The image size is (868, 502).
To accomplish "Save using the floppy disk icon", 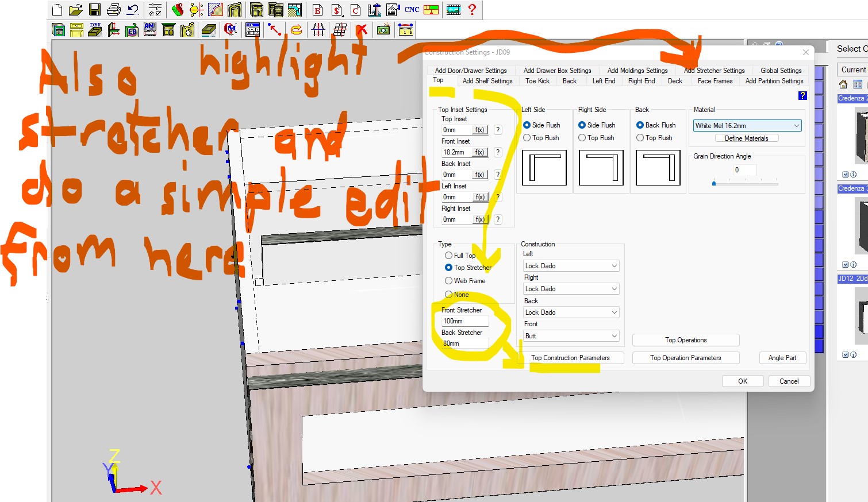I will [95, 10].
